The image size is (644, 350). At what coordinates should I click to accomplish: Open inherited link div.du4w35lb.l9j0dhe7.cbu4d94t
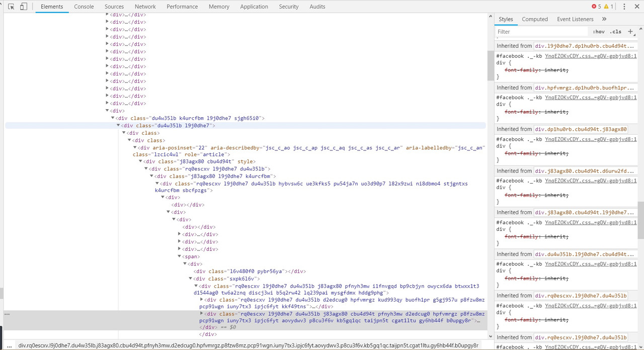pyautogui.click(x=584, y=254)
